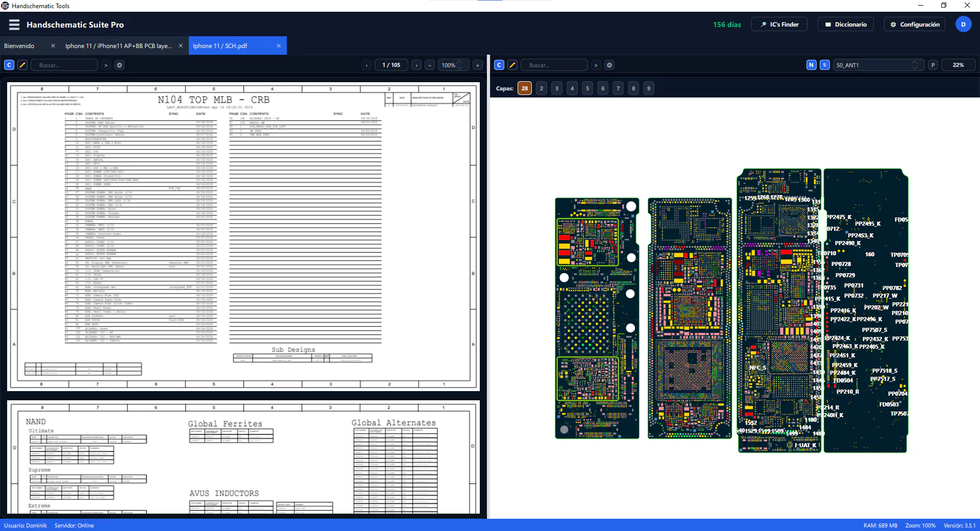Click the P button in PCB toolbar
980x531 pixels.
click(933, 65)
